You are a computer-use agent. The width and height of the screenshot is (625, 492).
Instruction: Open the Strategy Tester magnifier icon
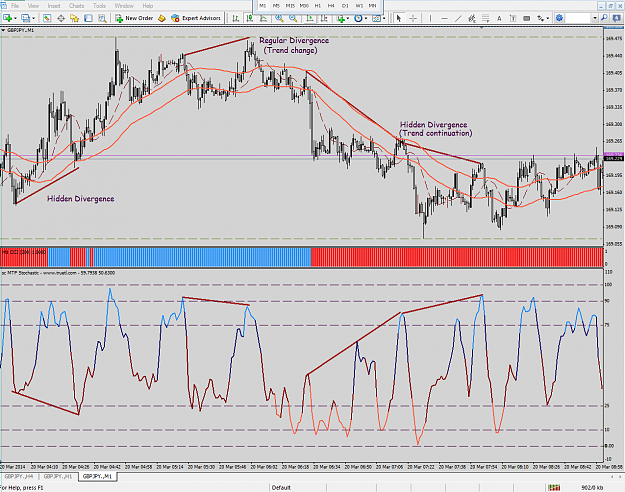pyautogui.click(x=102, y=18)
